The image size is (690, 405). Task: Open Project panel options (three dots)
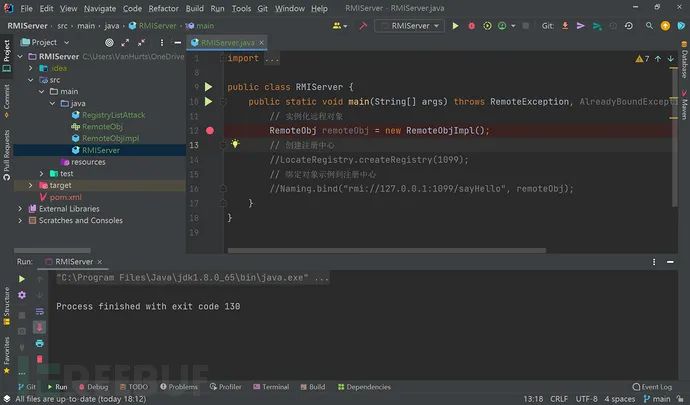click(161, 42)
